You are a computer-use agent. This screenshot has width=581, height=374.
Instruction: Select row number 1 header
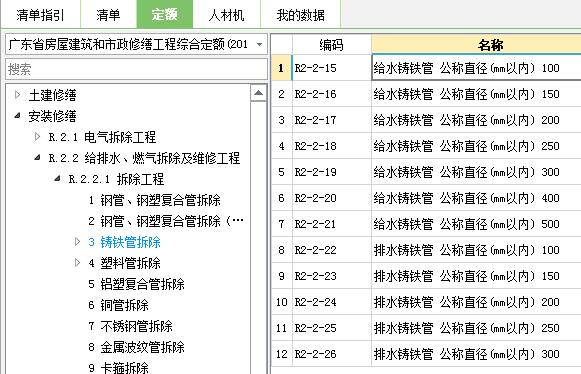pyautogui.click(x=281, y=68)
